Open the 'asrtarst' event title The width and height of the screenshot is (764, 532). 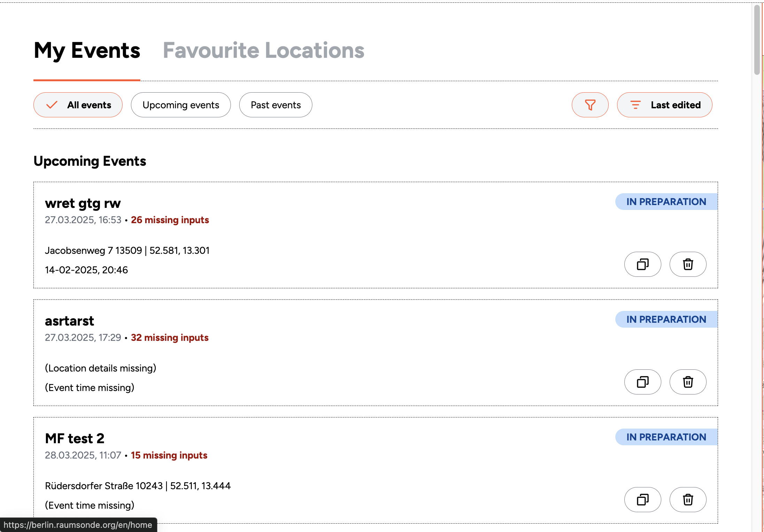point(69,321)
